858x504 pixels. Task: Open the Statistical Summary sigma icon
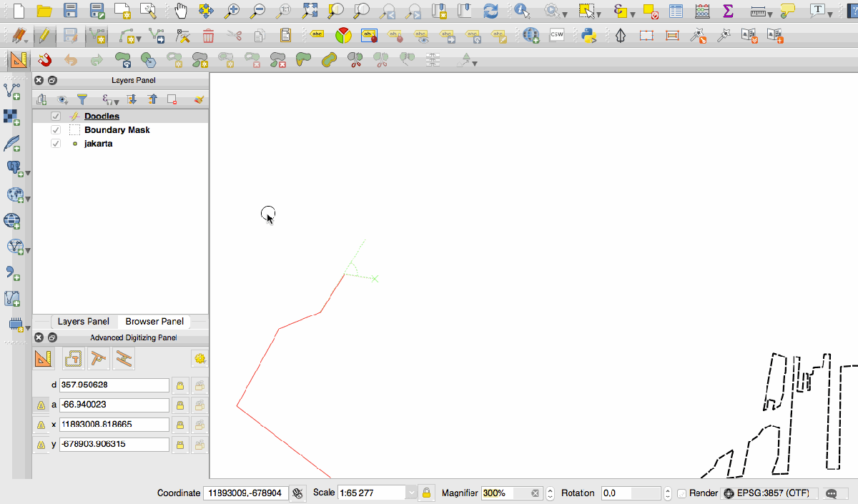click(x=728, y=11)
